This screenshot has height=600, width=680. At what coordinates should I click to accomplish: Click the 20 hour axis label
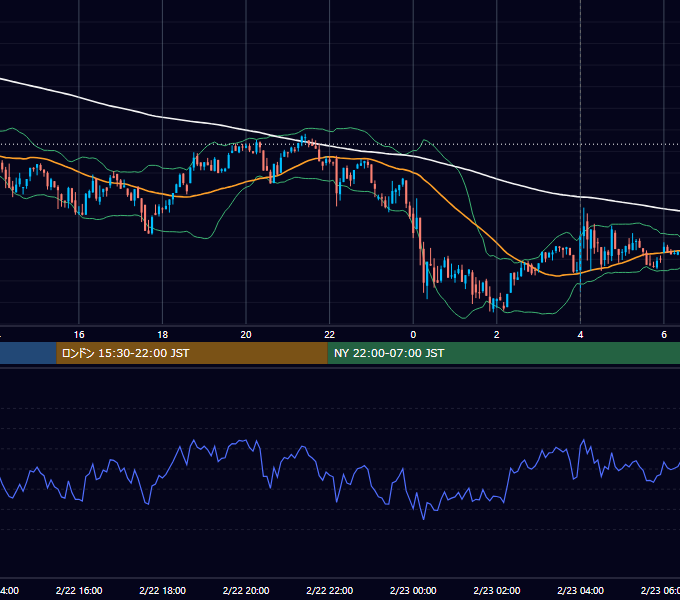point(246,335)
